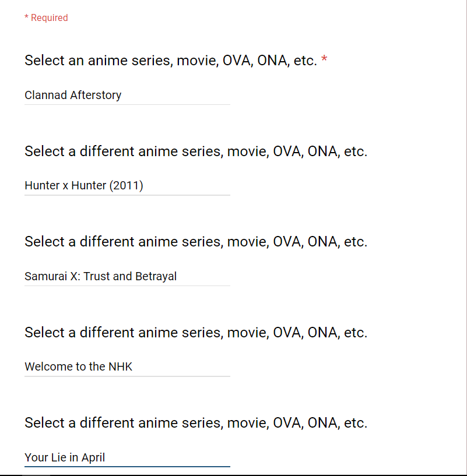Screen dimensions: 467x476
Task: Click the question title above Your Lie in April
Action: pyautogui.click(x=196, y=423)
